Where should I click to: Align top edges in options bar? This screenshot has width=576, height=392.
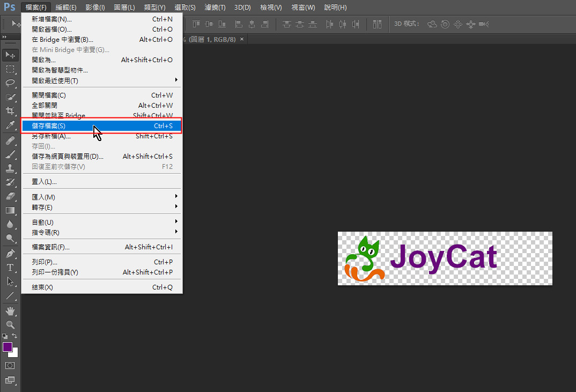tap(196, 24)
